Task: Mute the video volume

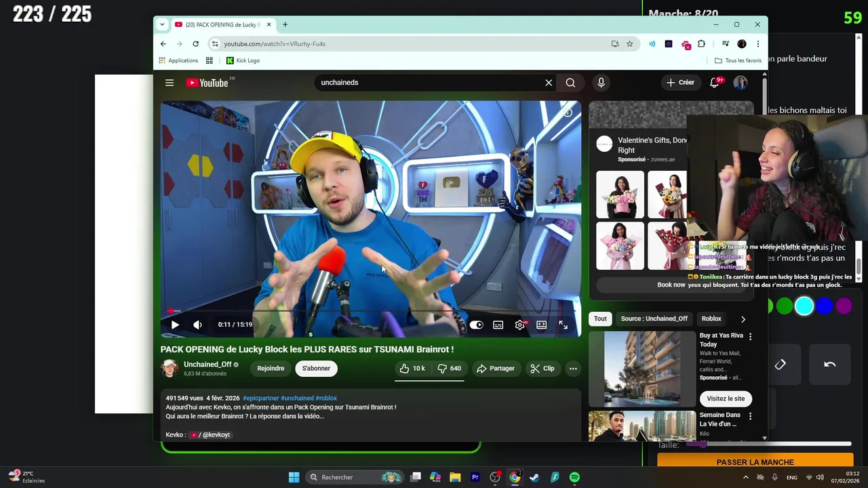Action: pos(197,325)
